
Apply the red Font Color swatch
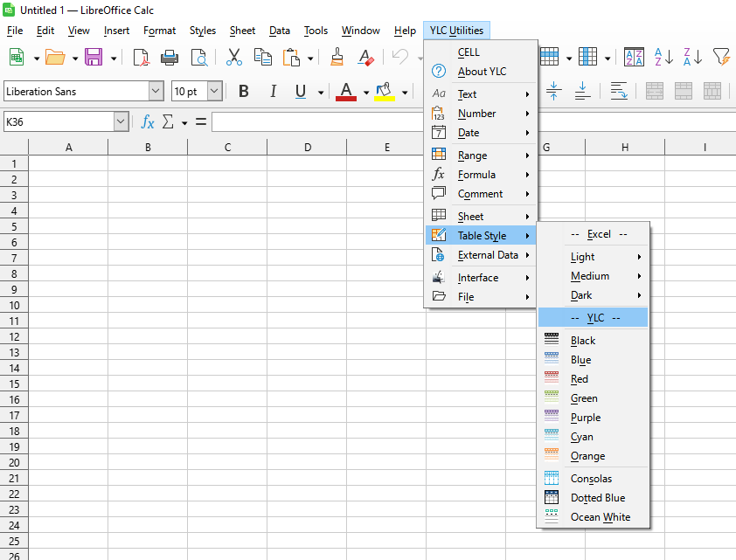(x=346, y=92)
